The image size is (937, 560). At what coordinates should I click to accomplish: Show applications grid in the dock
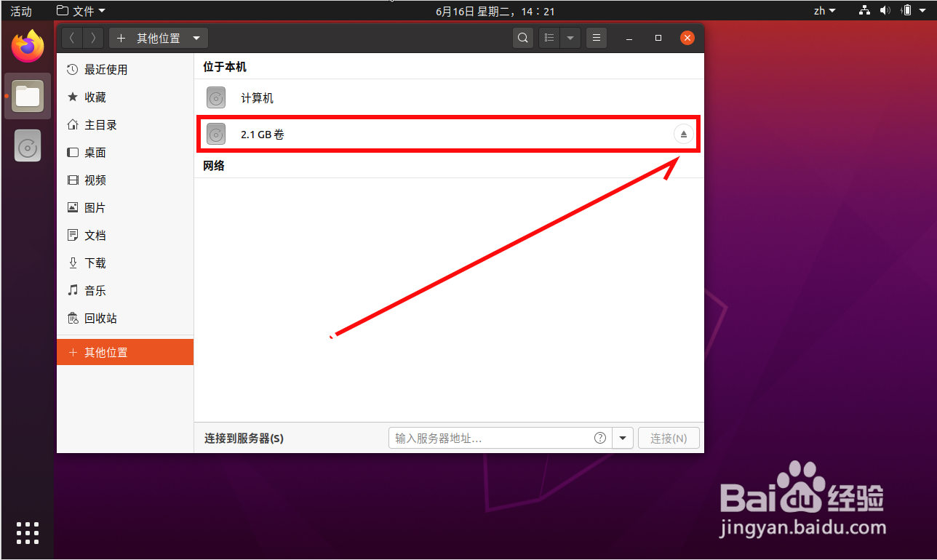pos(28,533)
